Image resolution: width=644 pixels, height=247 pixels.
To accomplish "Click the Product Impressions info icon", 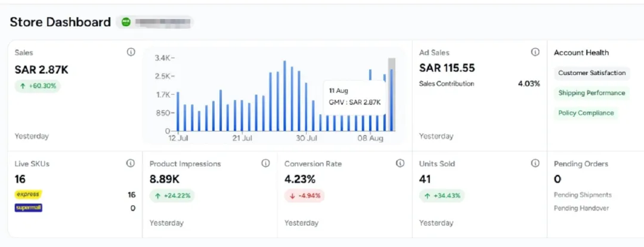I will point(266,164).
